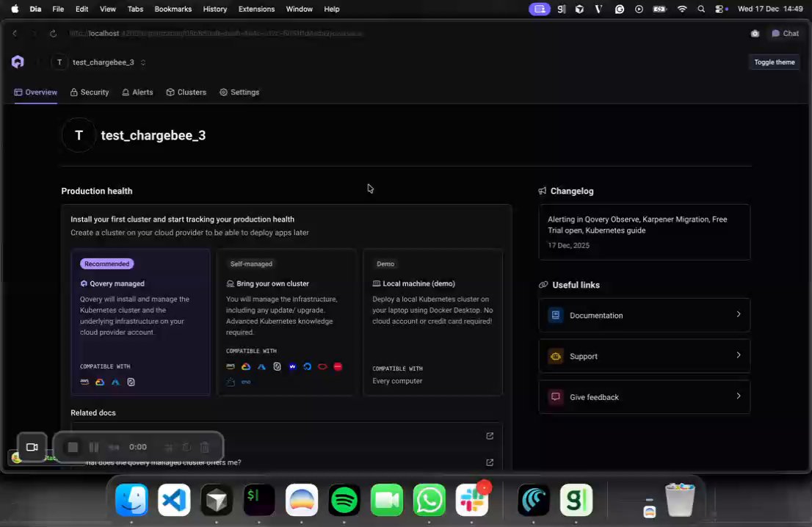Click the camera screenshot icon beside Chat
This screenshot has width=812, height=527.
[x=755, y=34]
